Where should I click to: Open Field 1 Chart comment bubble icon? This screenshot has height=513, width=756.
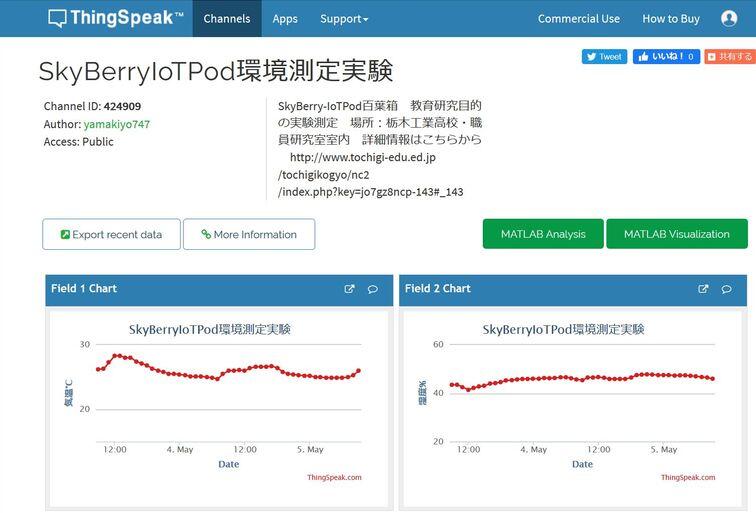click(x=373, y=289)
